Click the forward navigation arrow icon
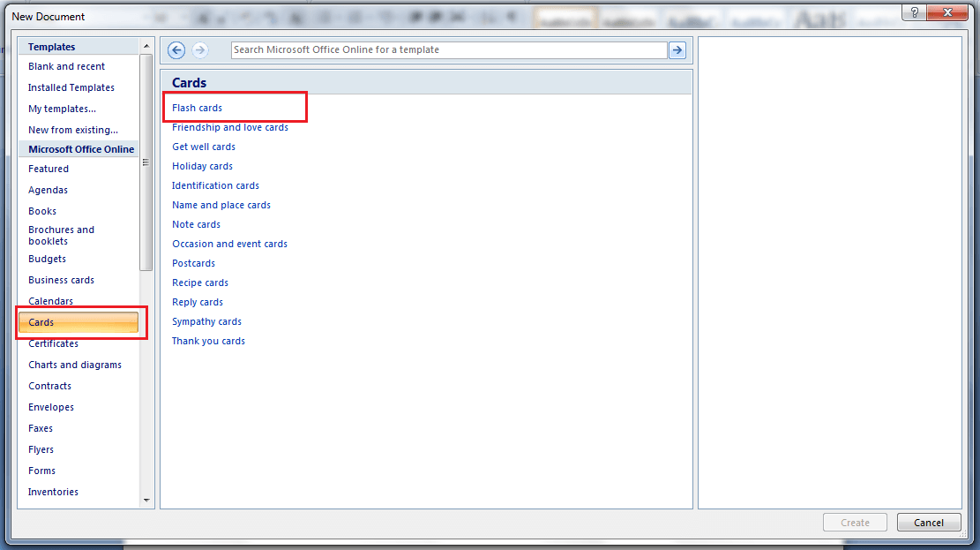The width and height of the screenshot is (980, 550). [x=200, y=50]
